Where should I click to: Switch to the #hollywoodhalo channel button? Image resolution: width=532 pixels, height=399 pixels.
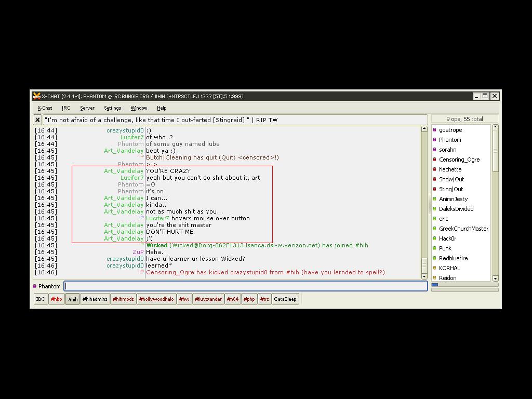pos(156,299)
